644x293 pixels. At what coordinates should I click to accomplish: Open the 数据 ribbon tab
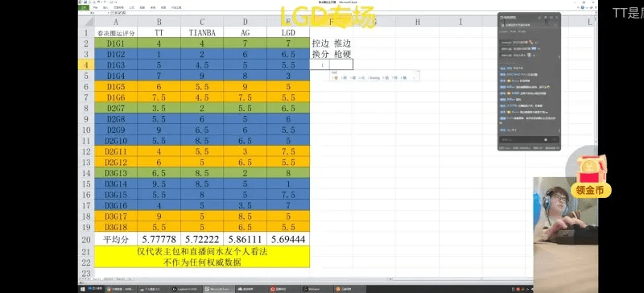[142, 7]
